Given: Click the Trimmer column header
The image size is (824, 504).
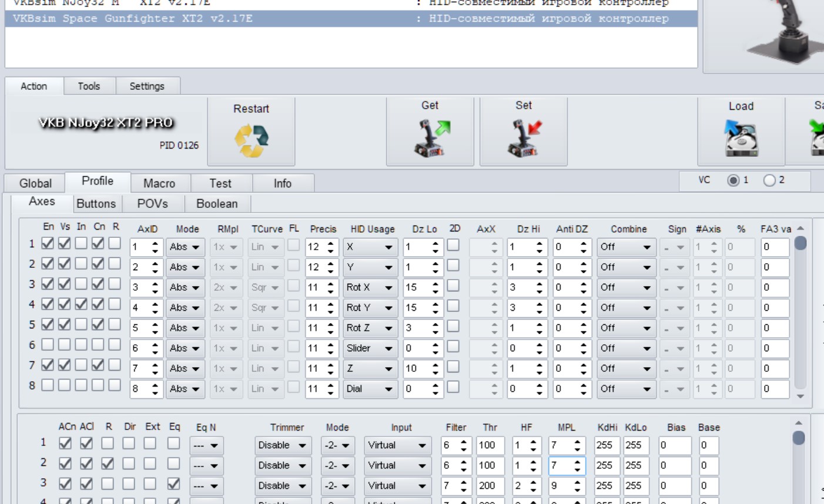Looking at the screenshot, I should click(x=287, y=428).
